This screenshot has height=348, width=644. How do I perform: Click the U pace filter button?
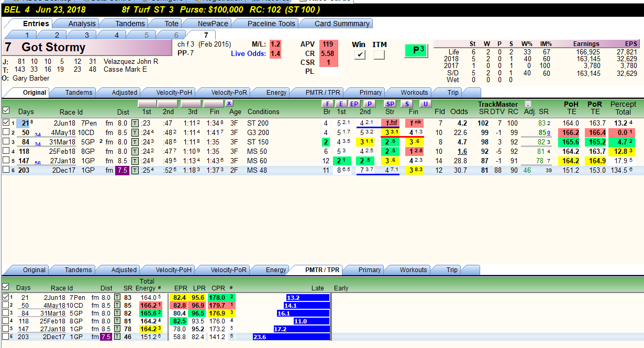(x=425, y=104)
